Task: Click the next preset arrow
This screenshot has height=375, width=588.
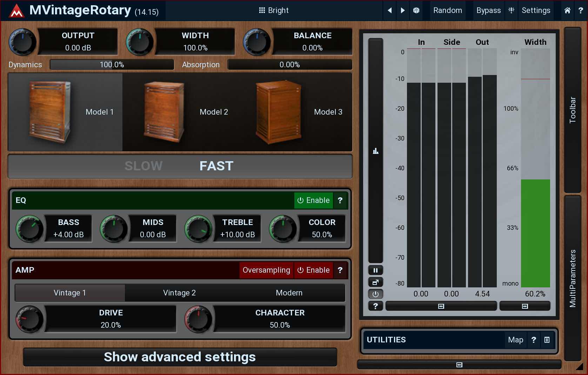Action: tap(403, 11)
